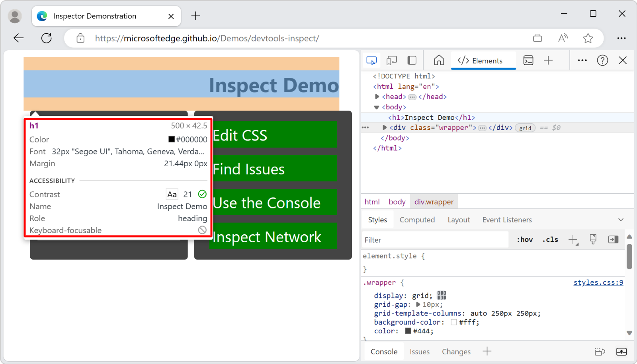Expand the grid-gap property

pyautogui.click(x=418, y=304)
